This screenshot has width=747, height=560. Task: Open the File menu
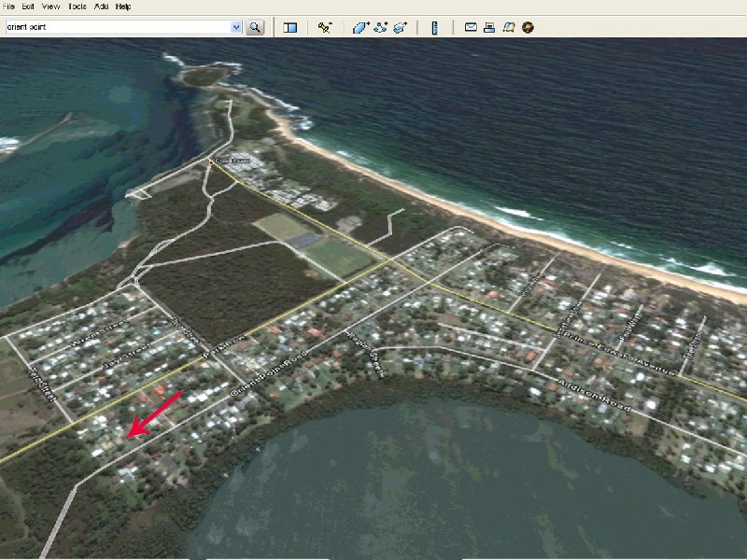pyautogui.click(x=9, y=5)
